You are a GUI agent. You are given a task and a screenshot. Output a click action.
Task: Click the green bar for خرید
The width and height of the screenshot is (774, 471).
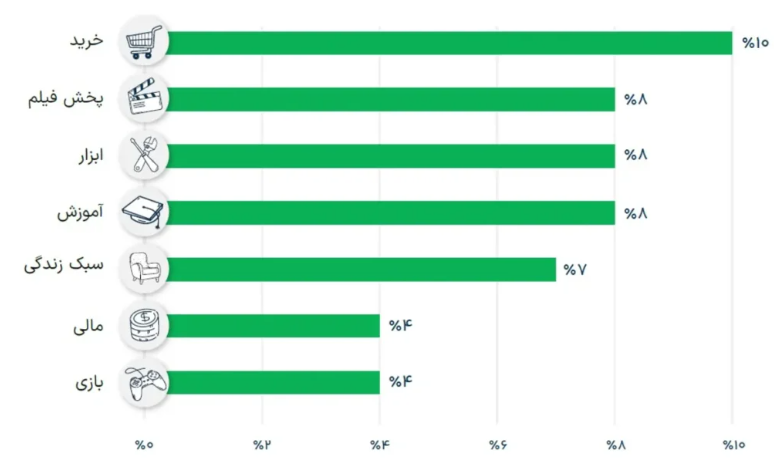pyautogui.click(x=450, y=43)
